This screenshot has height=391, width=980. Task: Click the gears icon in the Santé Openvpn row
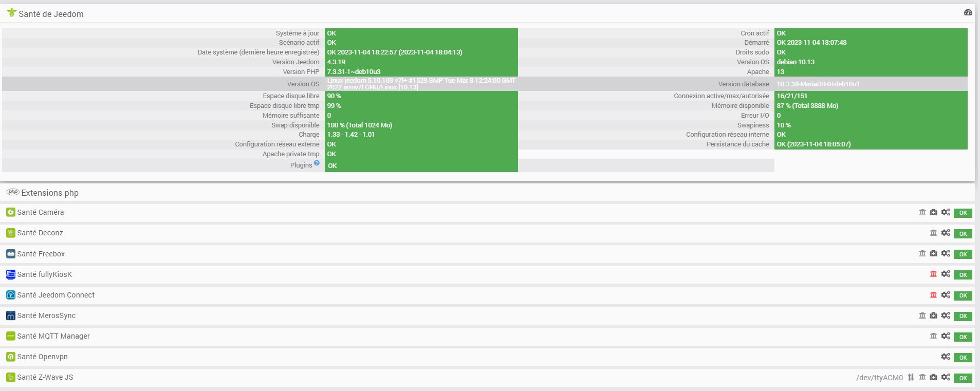coord(946,357)
